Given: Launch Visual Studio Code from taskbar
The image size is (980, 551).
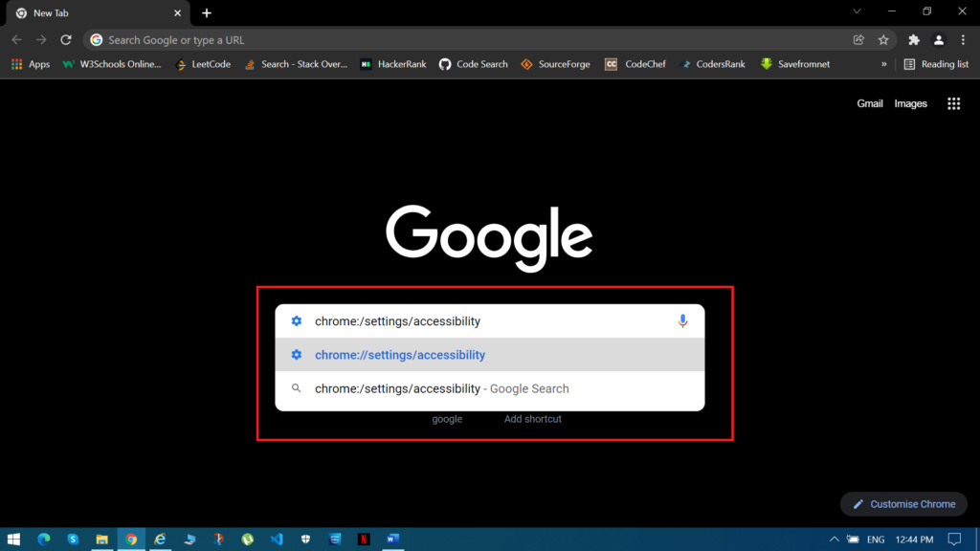Looking at the screenshot, I should pos(277,539).
